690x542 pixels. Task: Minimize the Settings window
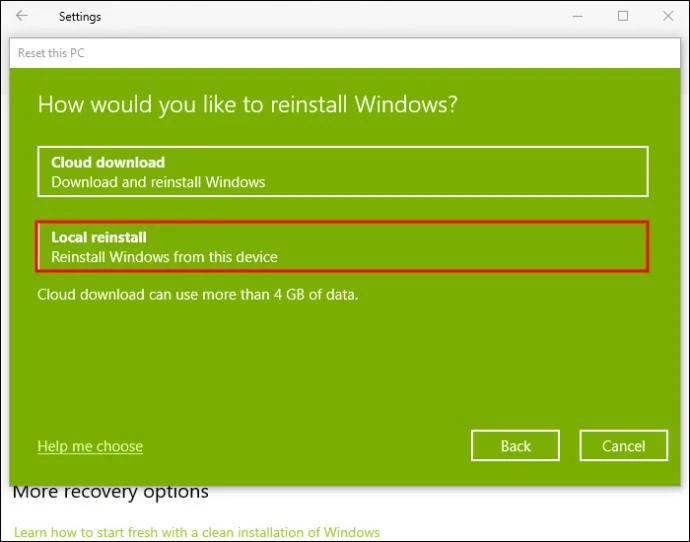click(x=577, y=16)
